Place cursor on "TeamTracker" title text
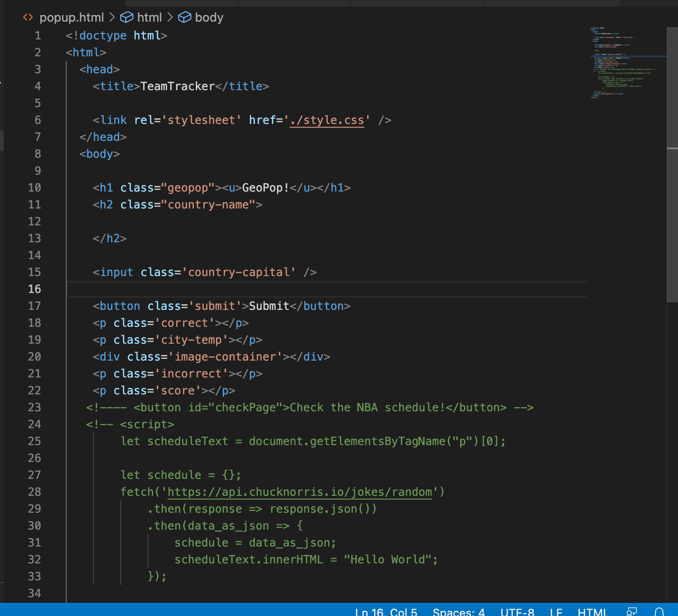Screen dimensions: 678x616 click(x=177, y=86)
